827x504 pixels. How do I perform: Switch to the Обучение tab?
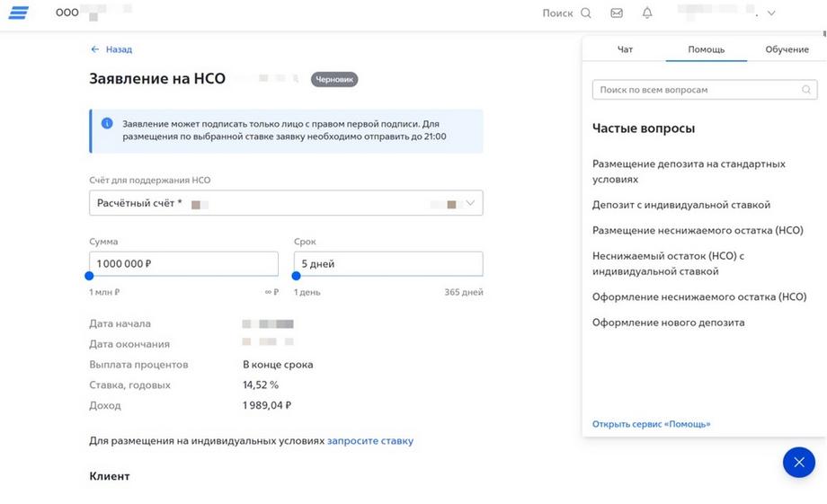(x=787, y=49)
